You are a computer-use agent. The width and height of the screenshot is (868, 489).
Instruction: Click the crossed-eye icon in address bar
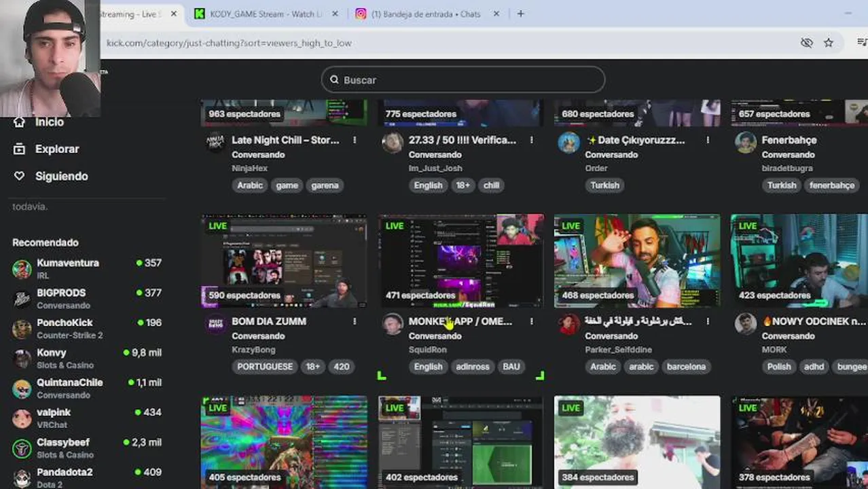pos(807,43)
